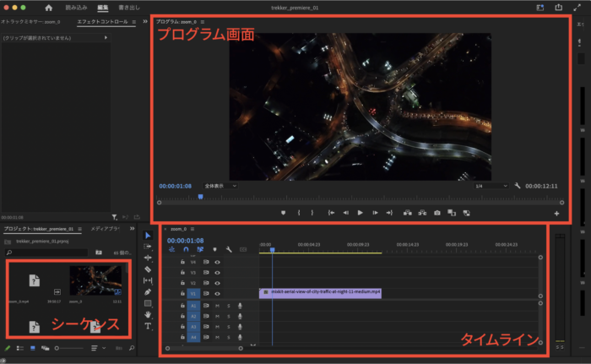Viewport: 591px width, 364px height.
Task: Toggle V2 track output eye
Action: pyautogui.click(x=218, y=283)
